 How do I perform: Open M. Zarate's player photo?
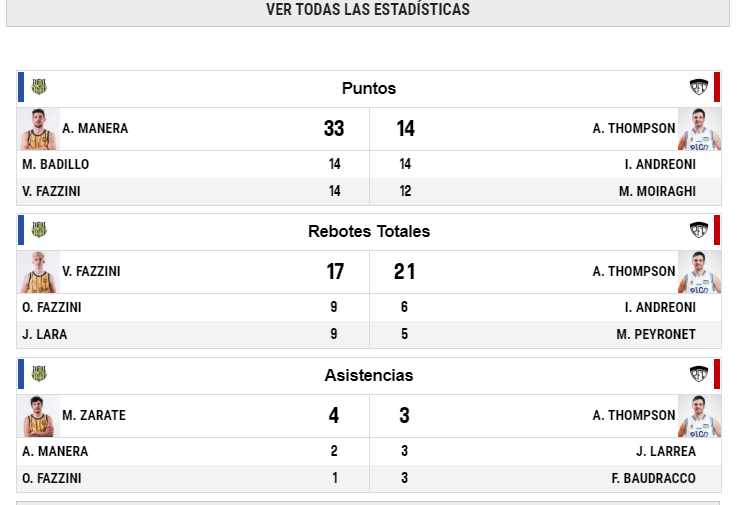[x=39, y=416]
